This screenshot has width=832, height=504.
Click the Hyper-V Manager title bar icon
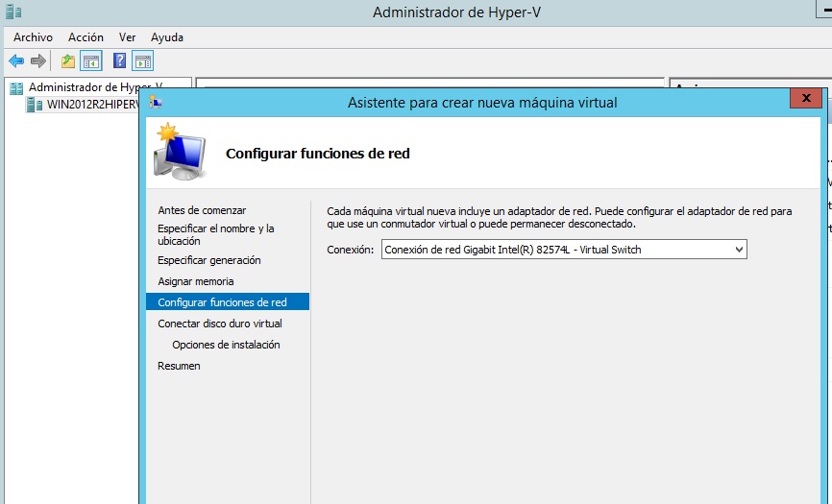coord(12,12)
